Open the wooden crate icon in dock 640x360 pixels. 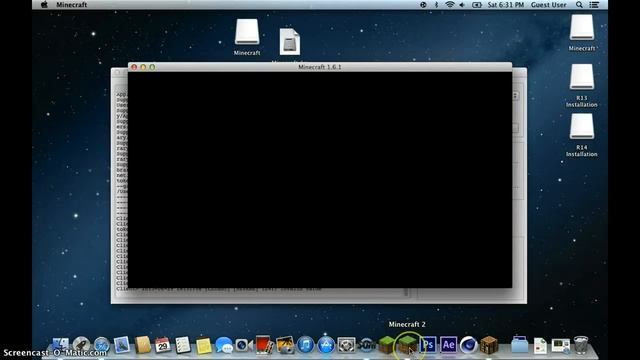[489, 345]
